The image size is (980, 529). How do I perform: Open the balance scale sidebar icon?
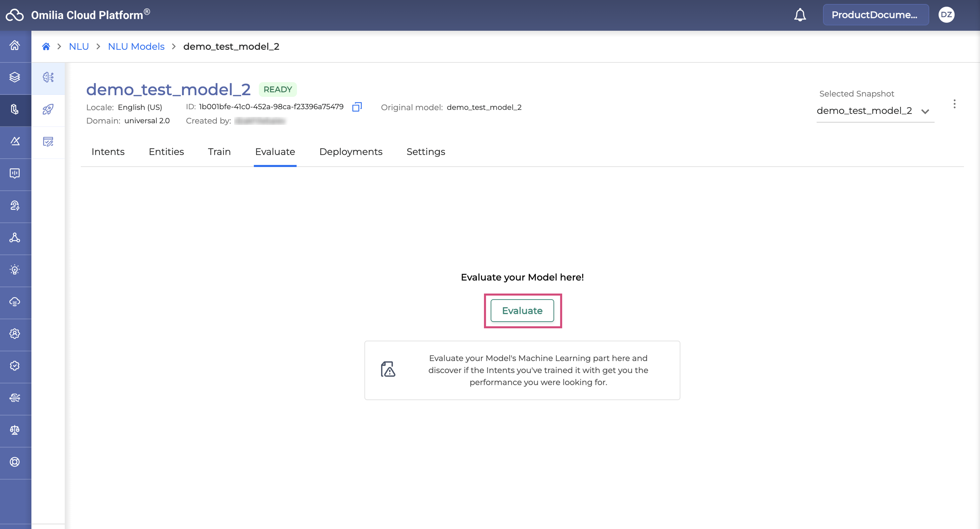tap(15, 430)
